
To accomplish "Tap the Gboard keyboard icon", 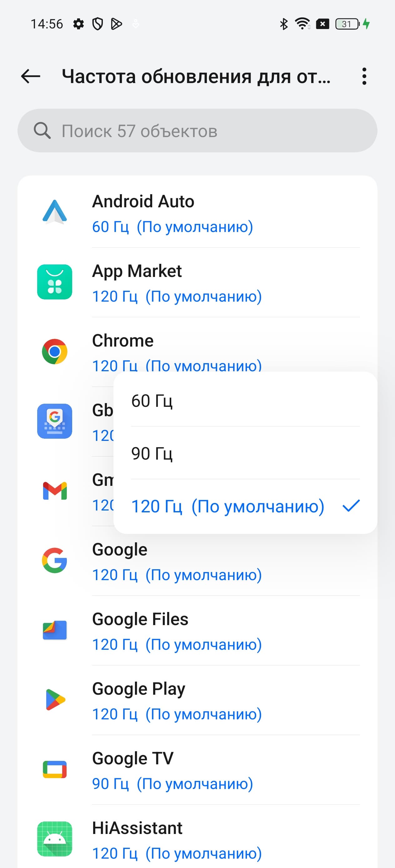I will click(x=55, y=421).
